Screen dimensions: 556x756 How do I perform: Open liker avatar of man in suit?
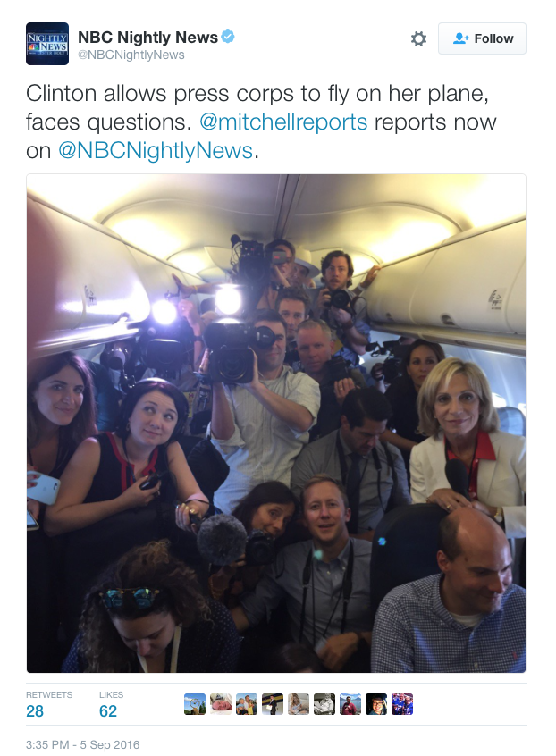tap(273, 704)
